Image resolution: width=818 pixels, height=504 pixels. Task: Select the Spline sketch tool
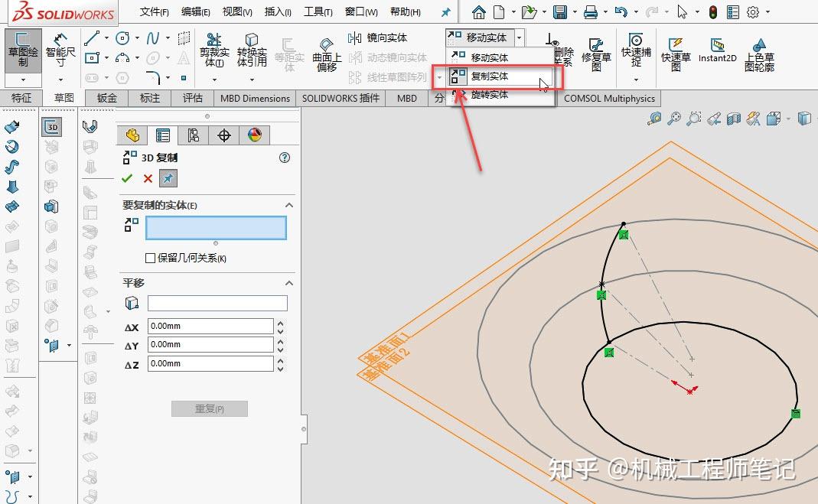click(x=152, y=37)
